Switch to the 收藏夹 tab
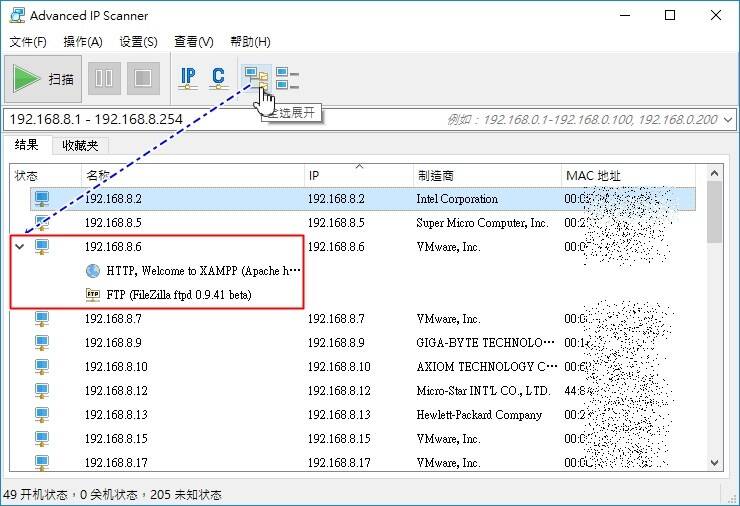This screenshot has height=506, width=740. pyautogui.click(x=80, y=145)
